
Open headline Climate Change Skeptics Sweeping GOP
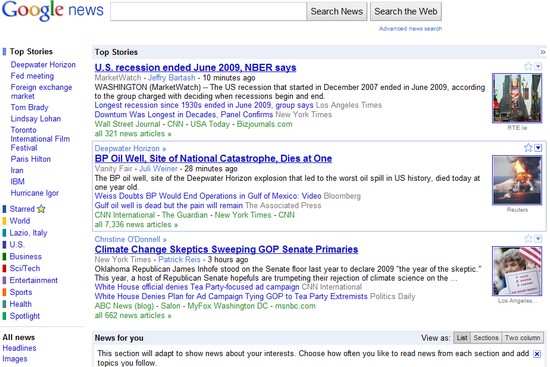click(226, 249)
